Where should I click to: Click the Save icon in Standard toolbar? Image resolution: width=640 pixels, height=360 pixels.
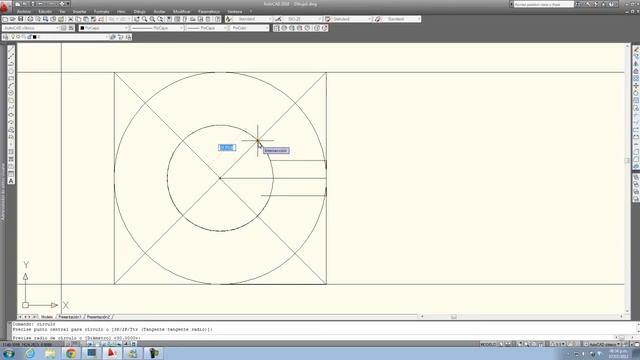[20, 19]
